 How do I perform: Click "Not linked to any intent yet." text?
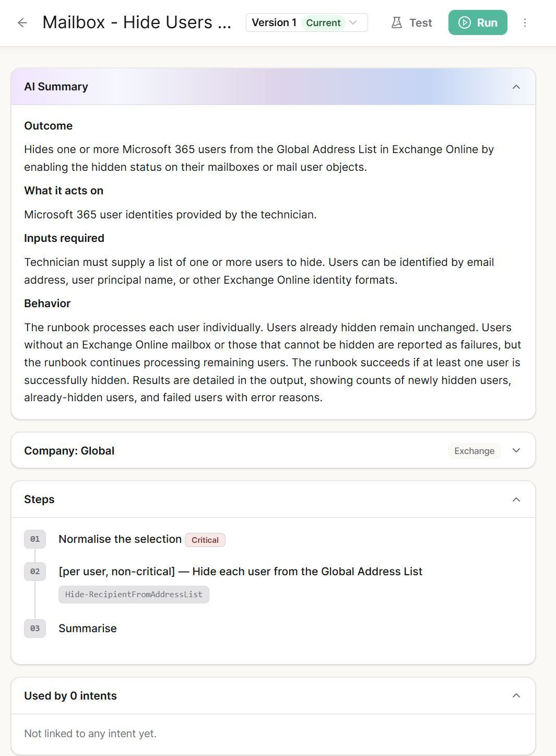point(90,734)
